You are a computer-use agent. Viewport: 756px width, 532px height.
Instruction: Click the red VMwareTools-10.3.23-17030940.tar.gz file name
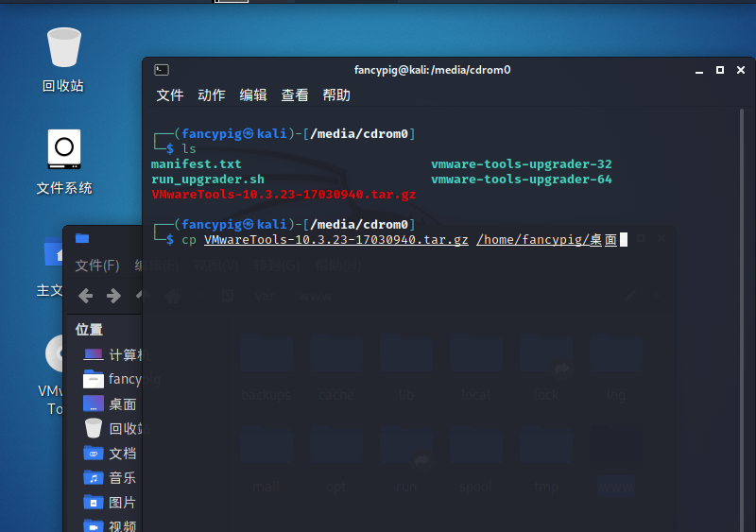[283, 195]
